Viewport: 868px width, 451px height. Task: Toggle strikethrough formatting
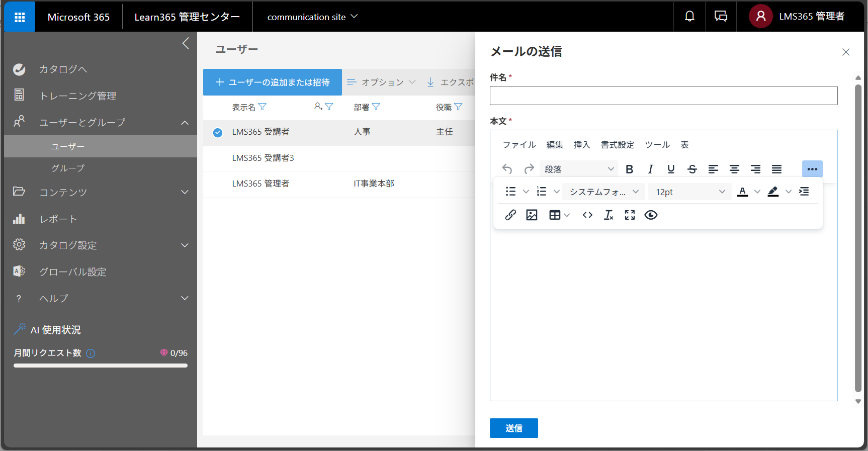pyautogui.click(x=692, y=169)
